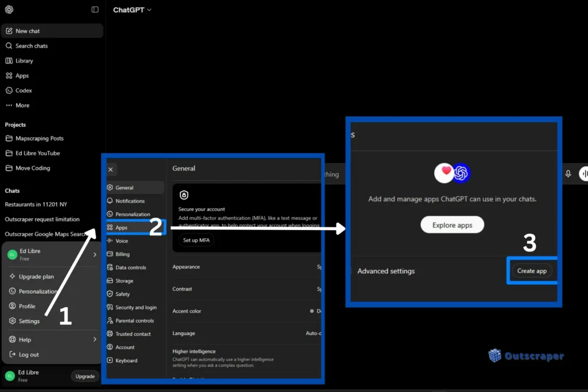Screen dimensions: 588x392
Task: Open the Restaurants in 11201 NY chat
Action: pyautogui.click(x=36, y=204)
